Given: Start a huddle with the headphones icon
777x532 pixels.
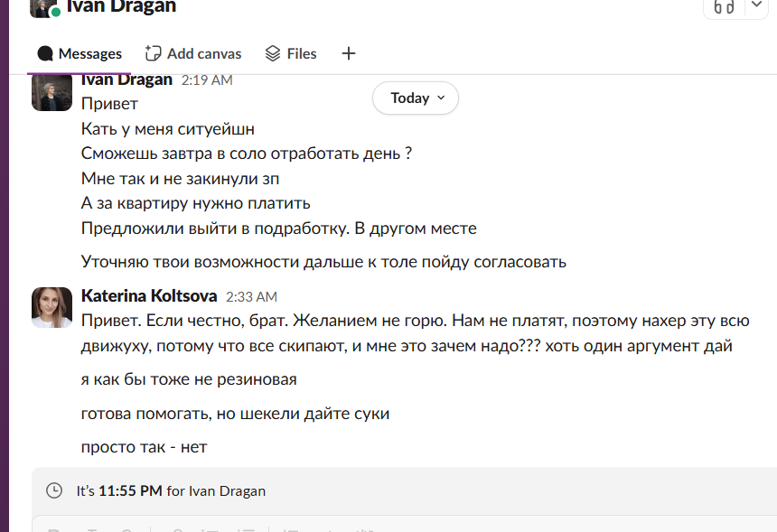Looking at the screenshot, I should [724, 7].
